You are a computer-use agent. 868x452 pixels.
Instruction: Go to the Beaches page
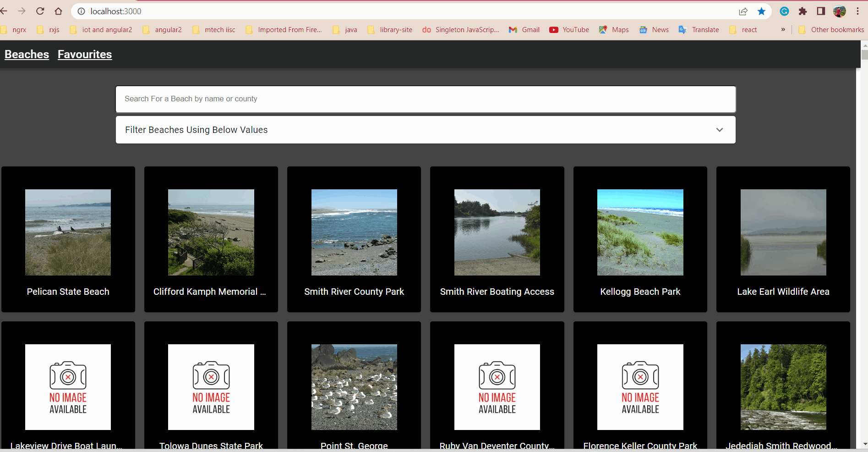(27, 54)
